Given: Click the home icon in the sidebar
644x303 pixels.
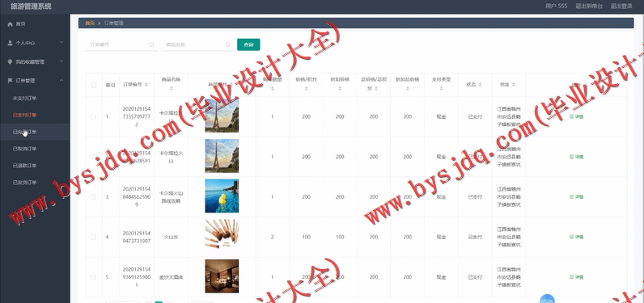Looking at the screenshot, I should 11,24.
